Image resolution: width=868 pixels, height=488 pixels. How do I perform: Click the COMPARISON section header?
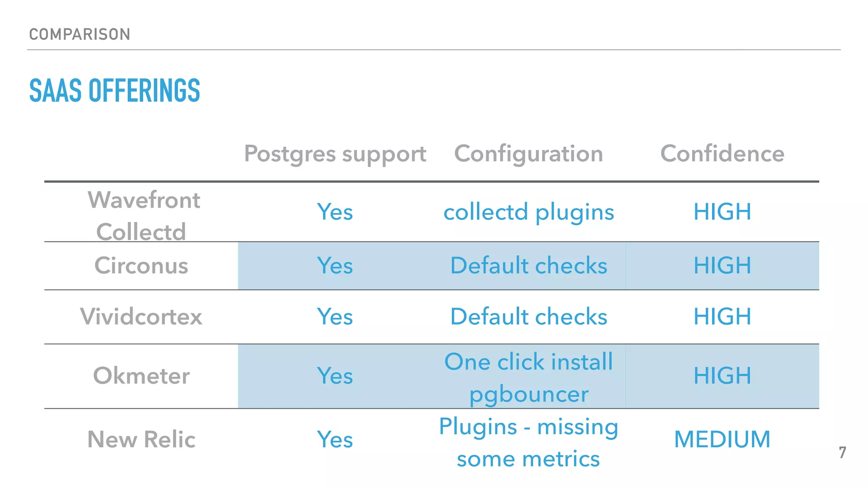coord(80,34)
